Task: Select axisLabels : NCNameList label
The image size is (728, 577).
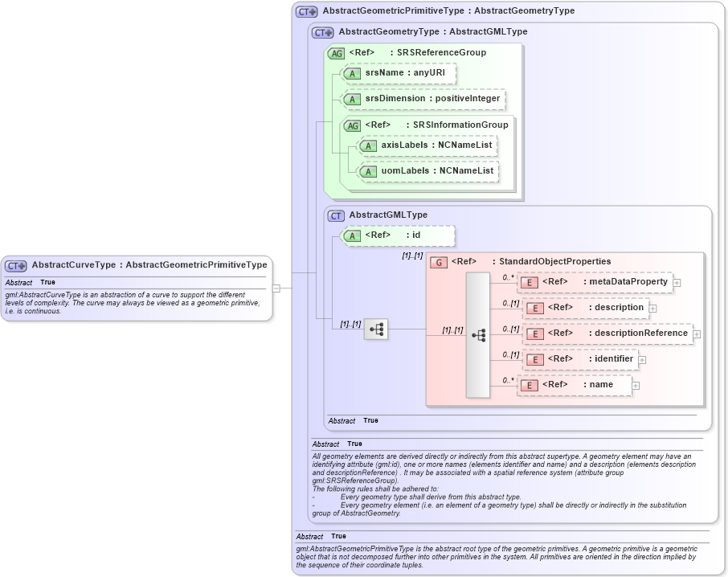Action: tap(436, 145)
